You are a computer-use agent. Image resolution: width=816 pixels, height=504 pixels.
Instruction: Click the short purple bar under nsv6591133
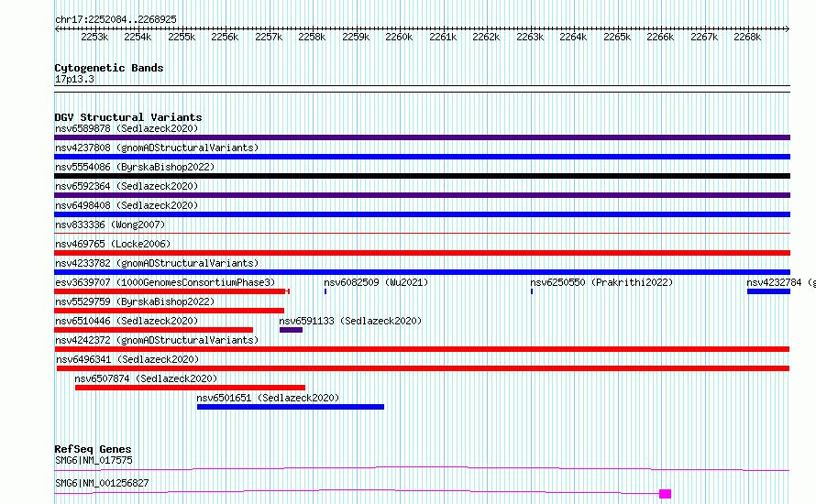click(291, 330)
